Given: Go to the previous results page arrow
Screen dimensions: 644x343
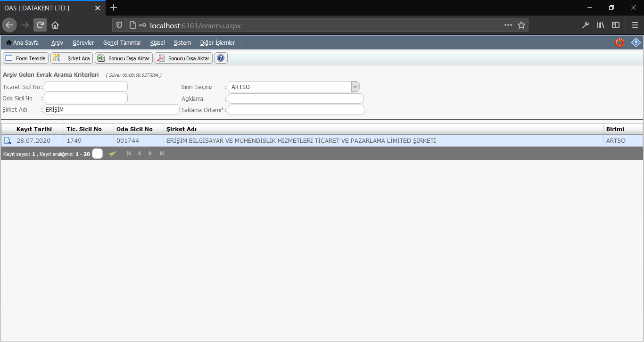Looking at the screenshot, I should point(139,154).
